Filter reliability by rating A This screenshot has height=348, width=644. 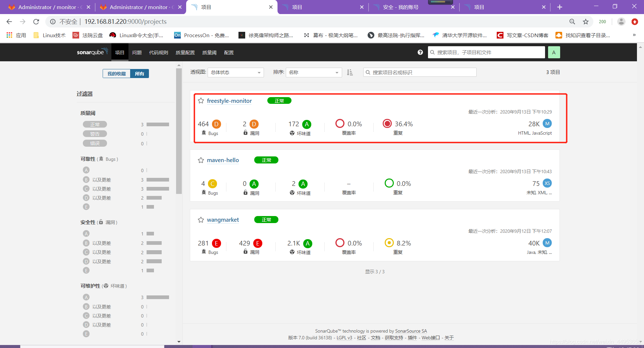click(86, 170)
